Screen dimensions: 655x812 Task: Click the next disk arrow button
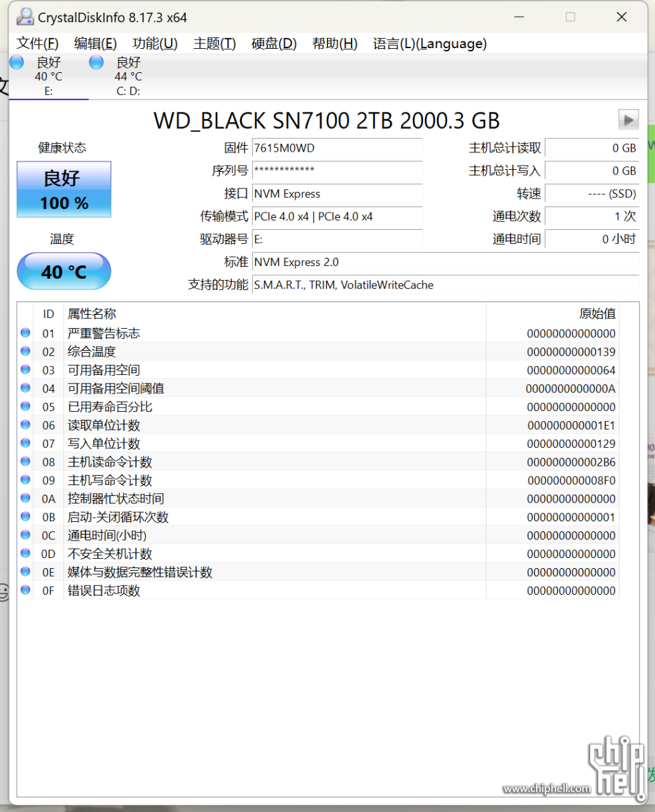point(628,120)
